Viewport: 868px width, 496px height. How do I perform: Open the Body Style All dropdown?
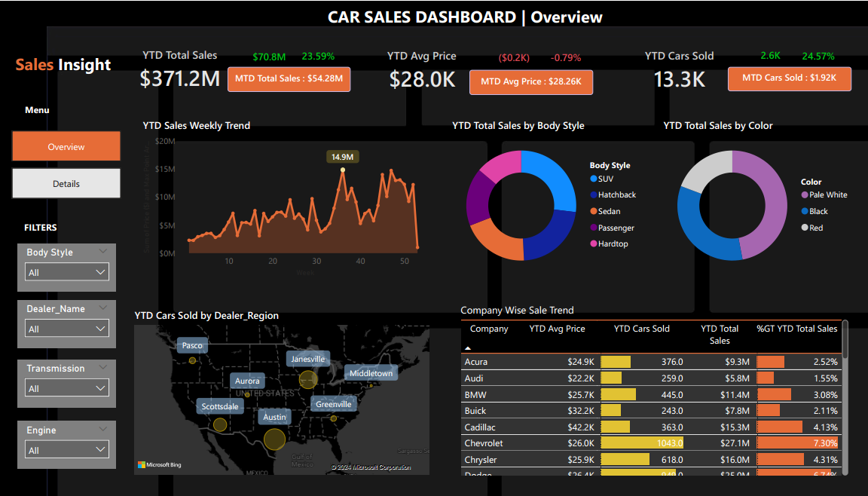pos(66,272)
